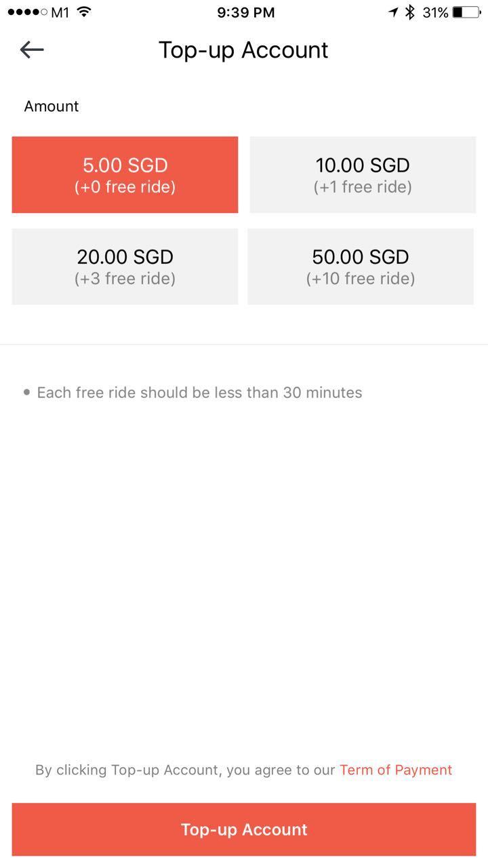Tap the battery icon

[x=467, y=12]
